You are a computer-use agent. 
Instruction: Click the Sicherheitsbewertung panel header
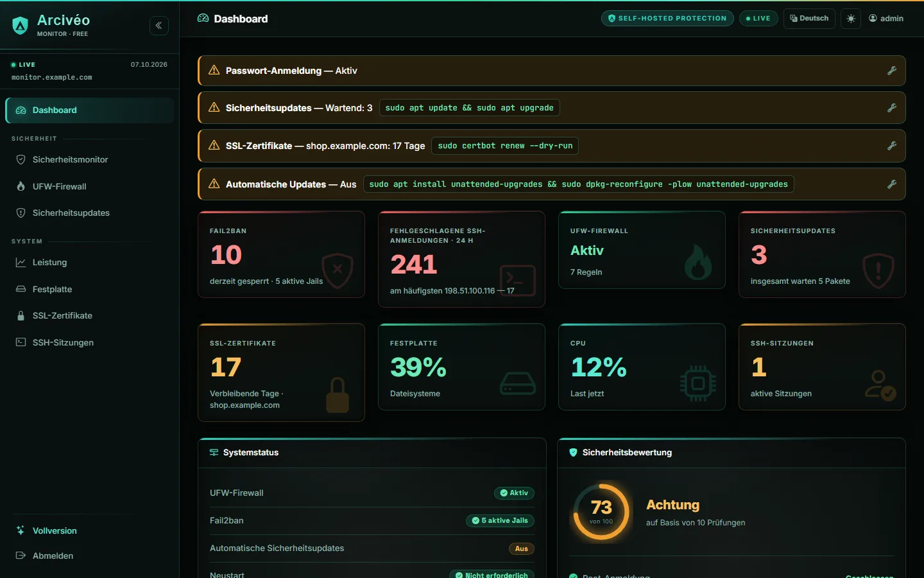coord(732,453)
